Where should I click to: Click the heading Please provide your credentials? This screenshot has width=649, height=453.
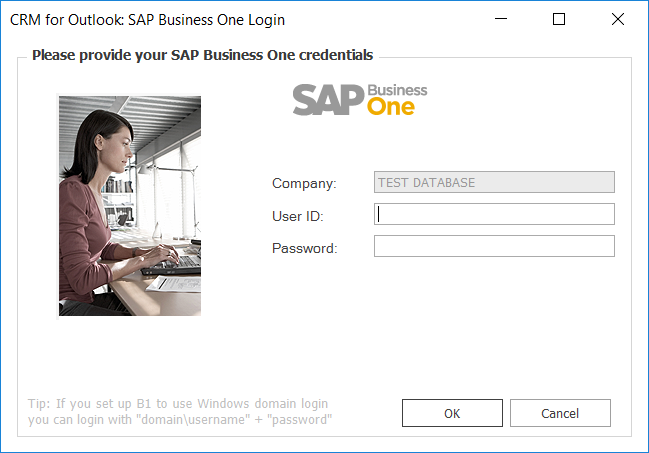(202, 55)
